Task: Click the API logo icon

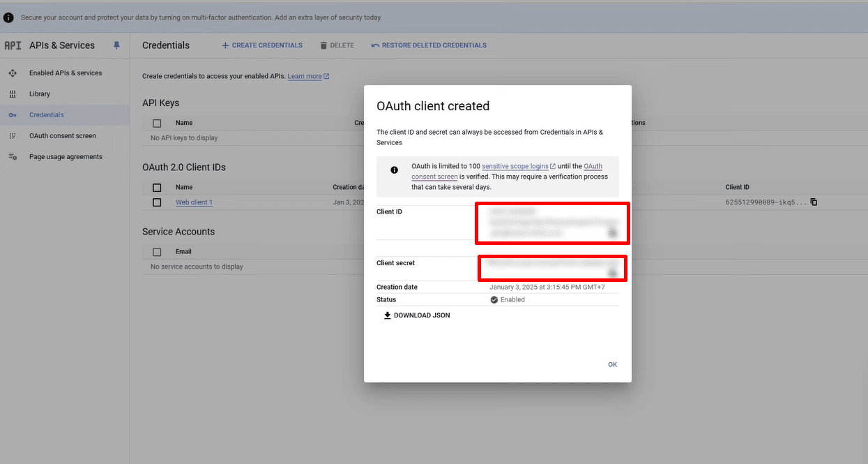Action: pos(13,45)
